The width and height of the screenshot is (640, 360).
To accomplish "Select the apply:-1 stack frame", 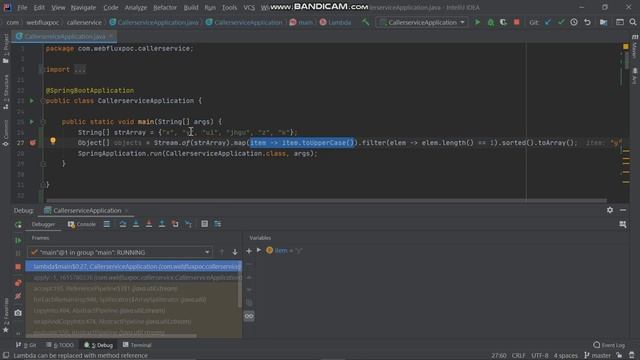I will tap(133, 278).
